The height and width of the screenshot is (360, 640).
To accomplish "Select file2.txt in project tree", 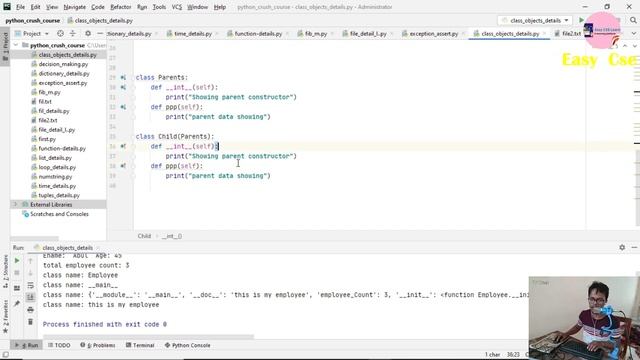I will pos(47,120).
